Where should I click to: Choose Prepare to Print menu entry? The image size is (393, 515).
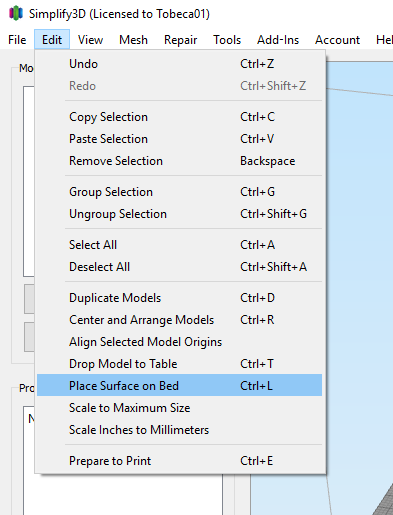point(179,461)
